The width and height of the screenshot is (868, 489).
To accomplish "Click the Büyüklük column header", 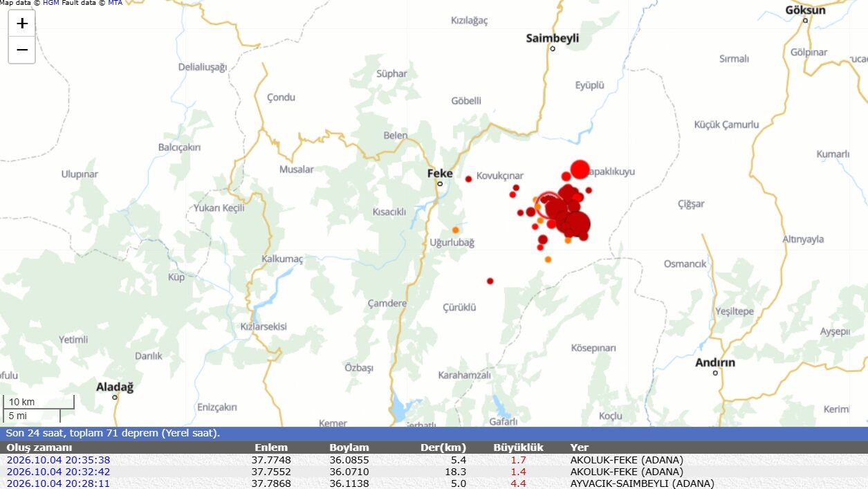I will pos(519,448).
